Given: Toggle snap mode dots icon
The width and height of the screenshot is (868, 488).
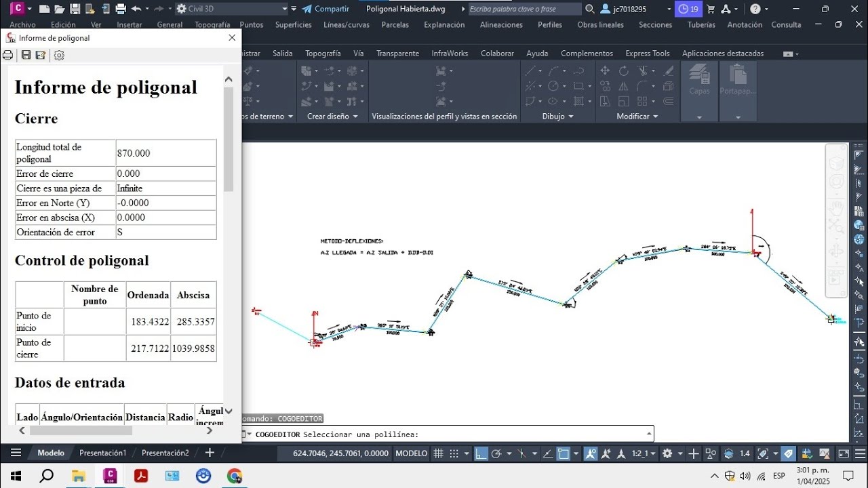Looking at the screenshot, I should pyautogui.click(x=454, y=453).
